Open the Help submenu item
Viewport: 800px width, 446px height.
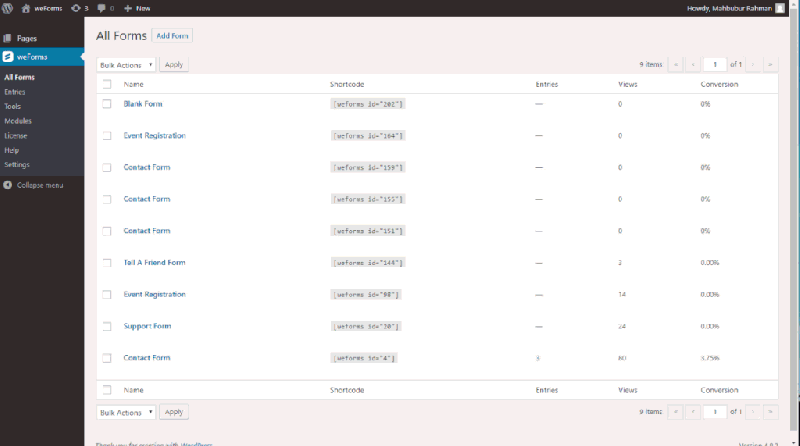(x=11, y=150)
